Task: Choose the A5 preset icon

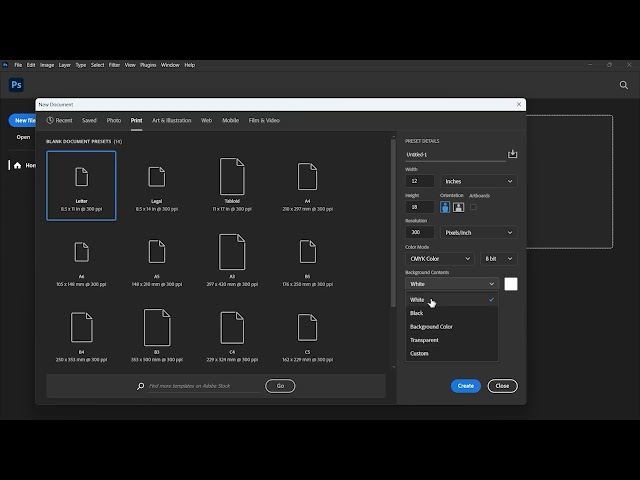Action: coord(157,252)
